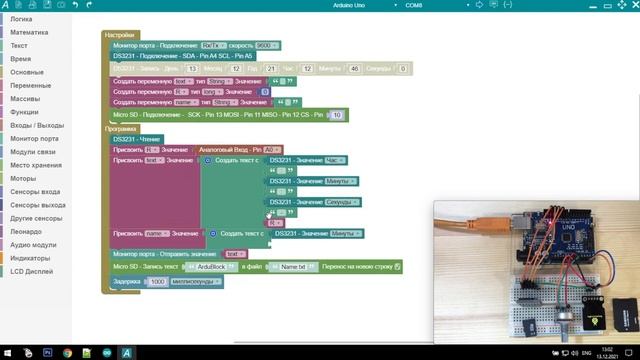Open the Час value dropdown in DS3231 block
Image resolution: width=640 pixels, height=360 pixels.
coord(335,160)
